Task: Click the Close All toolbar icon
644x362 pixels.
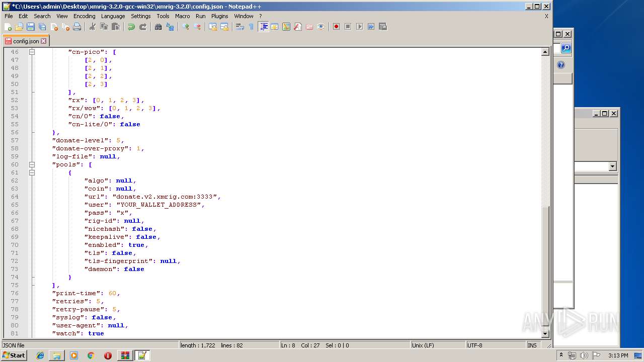Action: (x=65, y=27)
